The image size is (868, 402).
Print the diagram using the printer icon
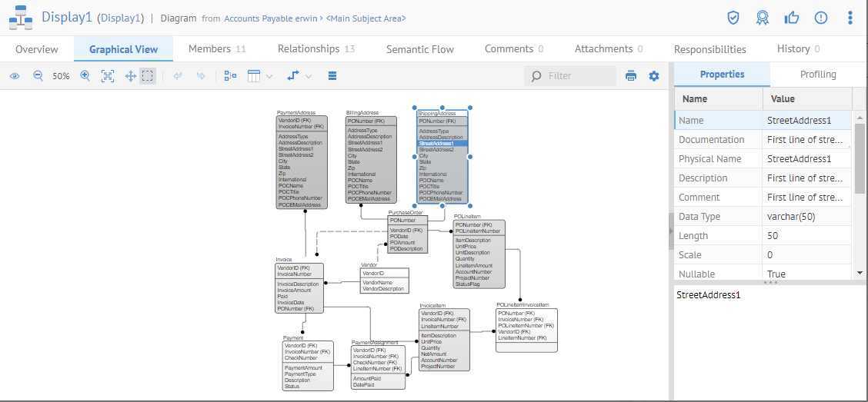pyautogui.click(x=631, y=76)
